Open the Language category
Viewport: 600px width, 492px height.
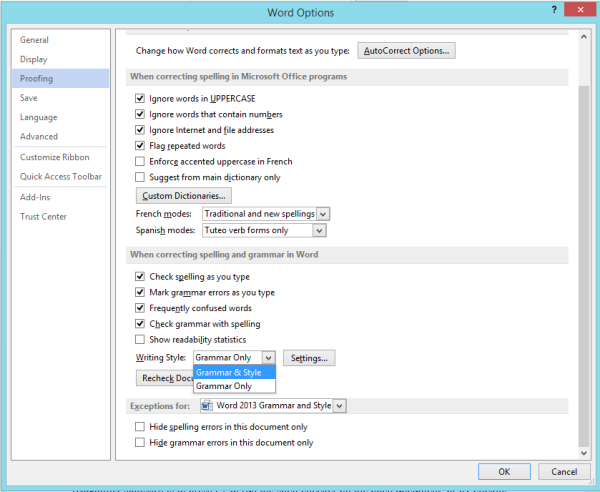[60, 117]
